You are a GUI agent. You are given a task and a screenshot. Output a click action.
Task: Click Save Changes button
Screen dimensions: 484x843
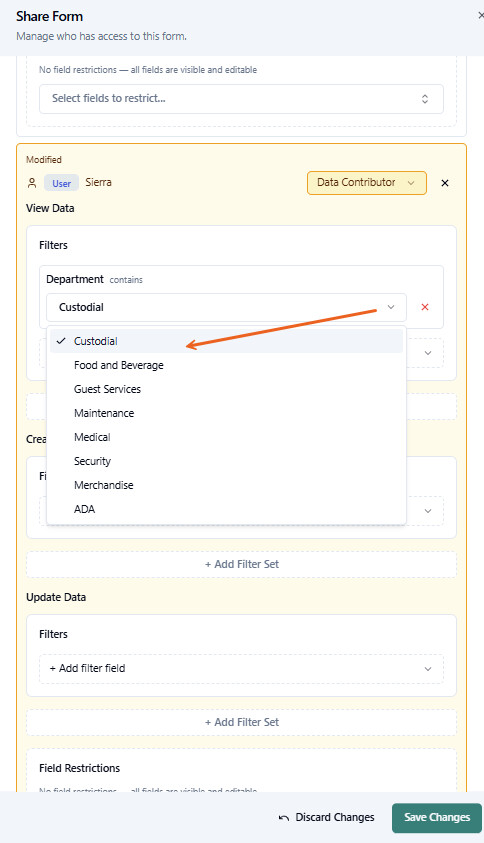[x=437, y=818]
